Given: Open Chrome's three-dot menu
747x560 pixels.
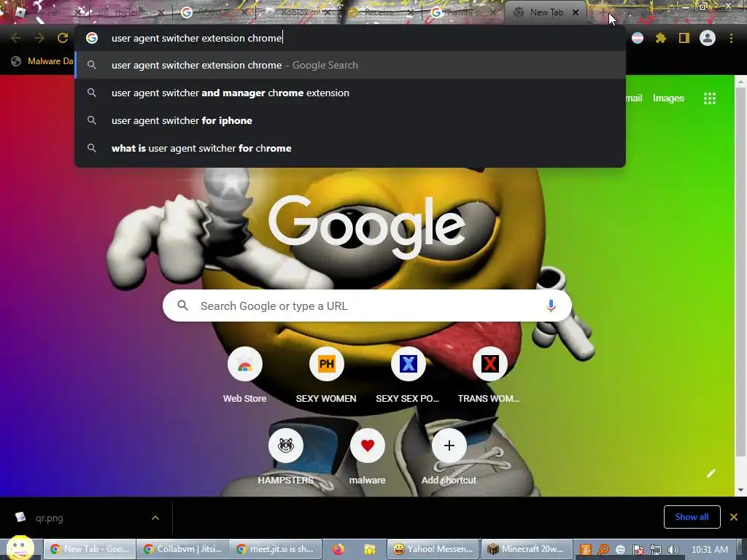Looking at the screenshot, I should pos(731,38).
